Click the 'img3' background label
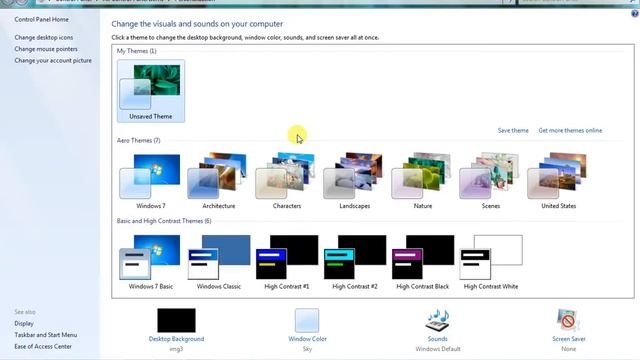This screenshot has height=360, width=640. click(176, 349)
